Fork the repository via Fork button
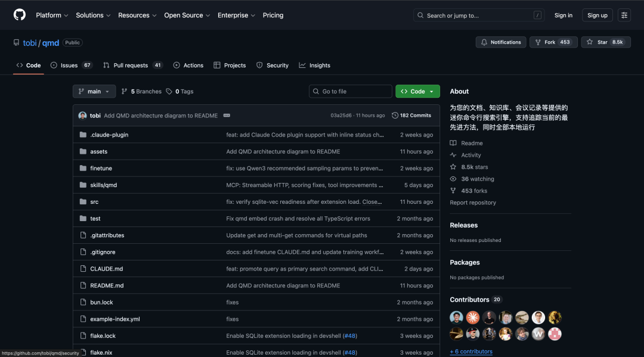 [x=553, y=42]
